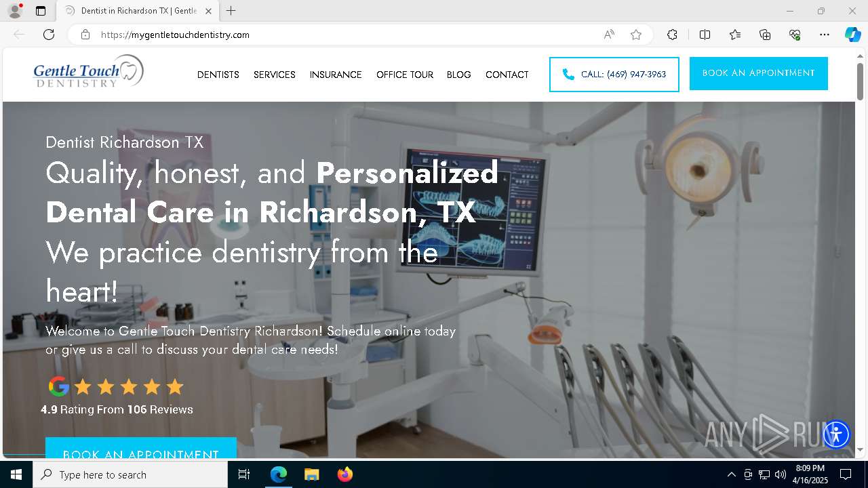Open Browser essentials heart icon
868x488 pixels.
(795, 35)
